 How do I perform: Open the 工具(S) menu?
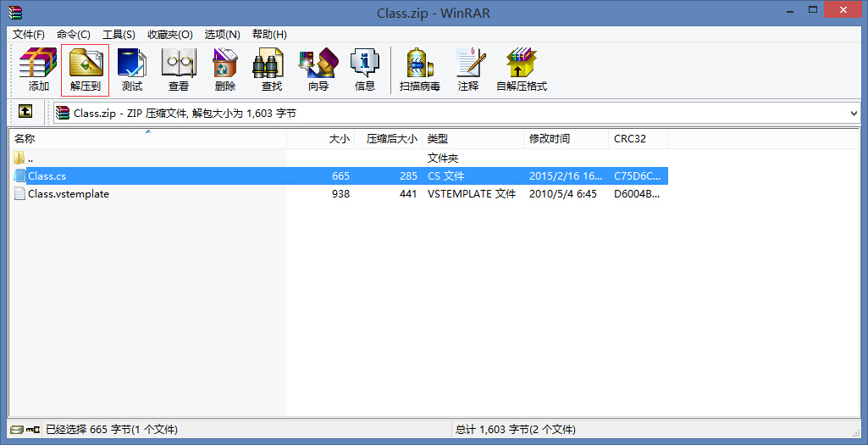pos(119,35)
